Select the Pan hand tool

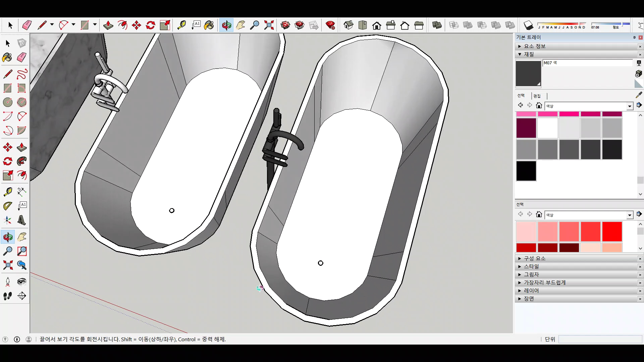[x=240, y=25]
